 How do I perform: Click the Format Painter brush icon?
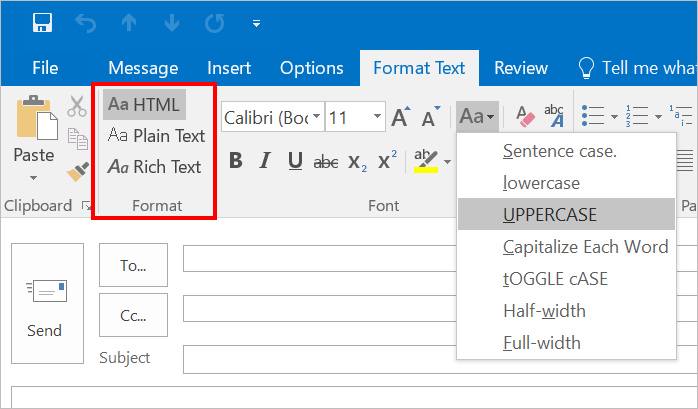point(78,171)
